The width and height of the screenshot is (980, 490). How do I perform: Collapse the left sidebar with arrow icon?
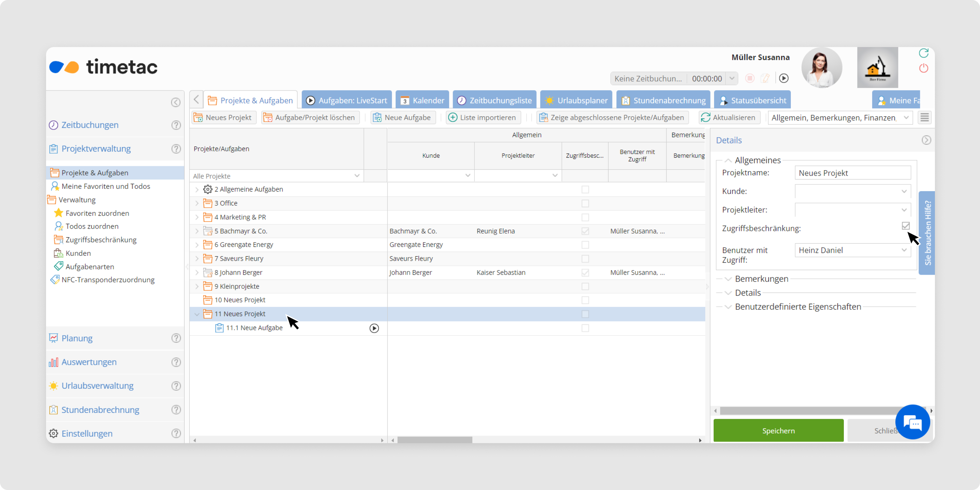(175, 102)
